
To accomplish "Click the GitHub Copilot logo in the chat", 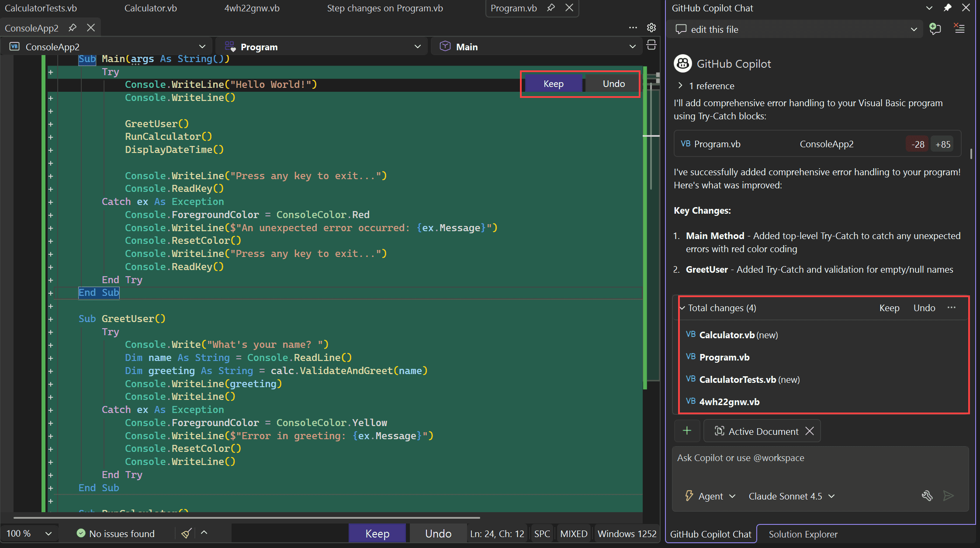I will pyautogui.click(x=682, y=63).
